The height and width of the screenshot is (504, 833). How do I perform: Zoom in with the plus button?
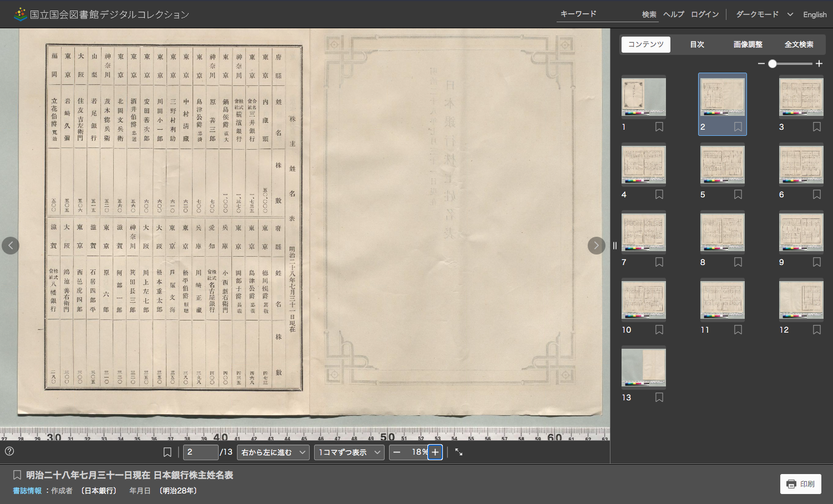pos(435,452)
